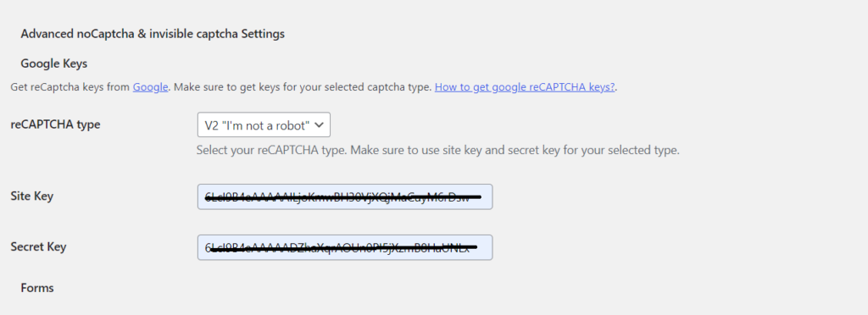
Task: Focus the Secret Key input field
Action: tap(345, 247)
